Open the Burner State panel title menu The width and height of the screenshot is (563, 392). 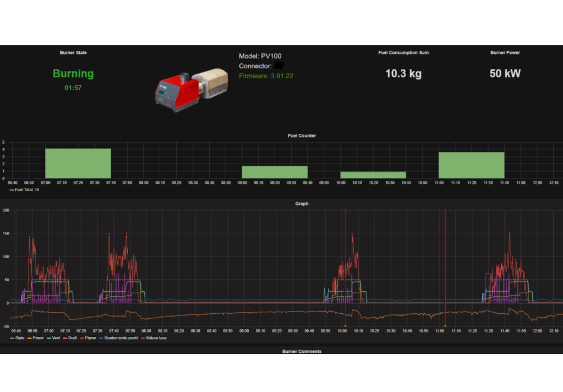(x=73, y=53)
